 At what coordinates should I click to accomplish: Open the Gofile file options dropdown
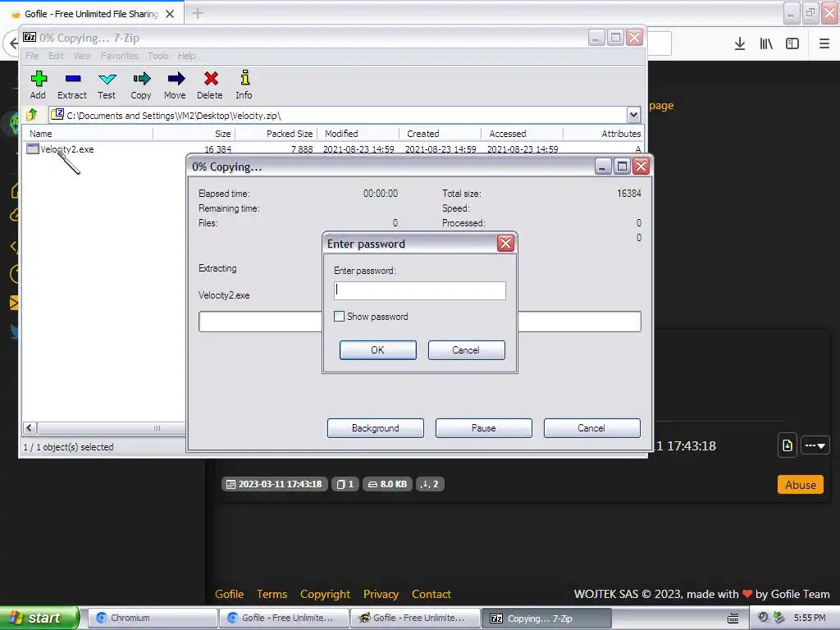point(815,445)
